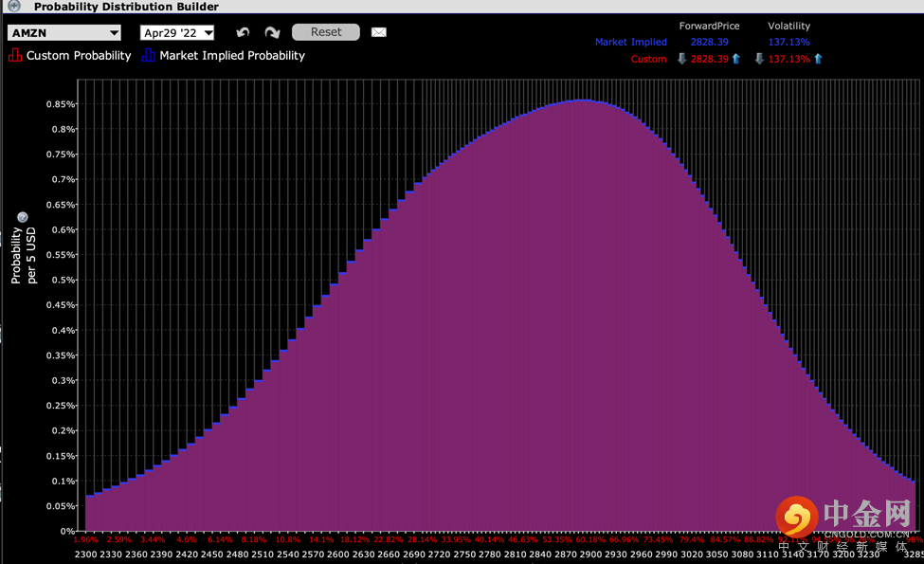The width and height of the screenshot is (924, 564).
Task: Click the Custom row label in red
Action: (x=648, y=59)
